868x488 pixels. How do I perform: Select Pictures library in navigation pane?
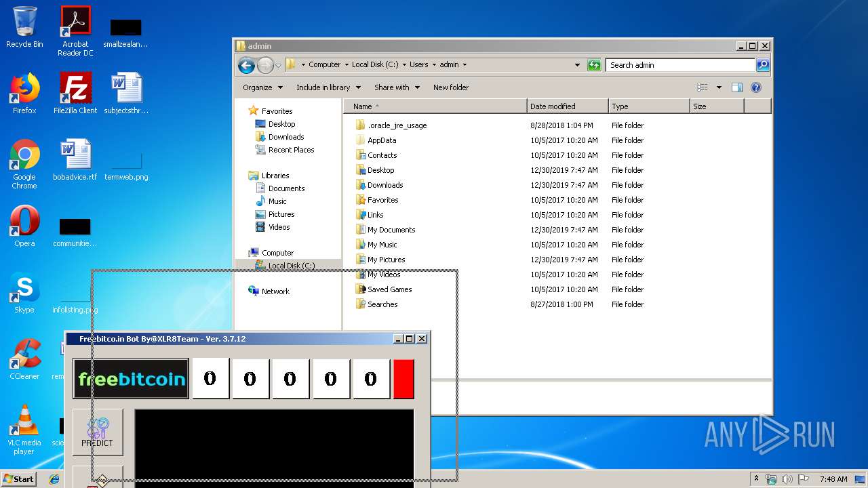click(281, 214)
